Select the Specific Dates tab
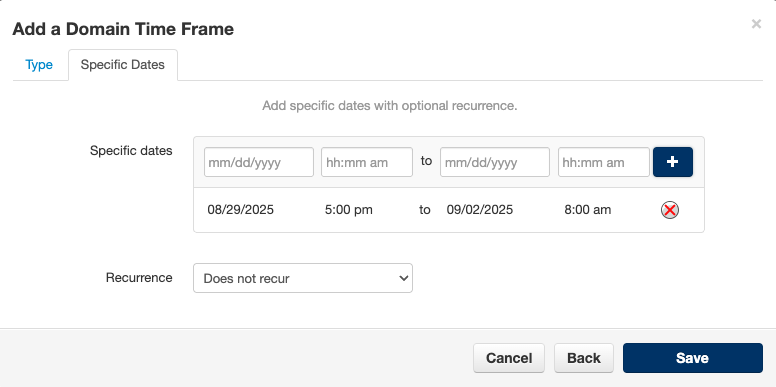 pyautogui.click(x=123, y=65)
